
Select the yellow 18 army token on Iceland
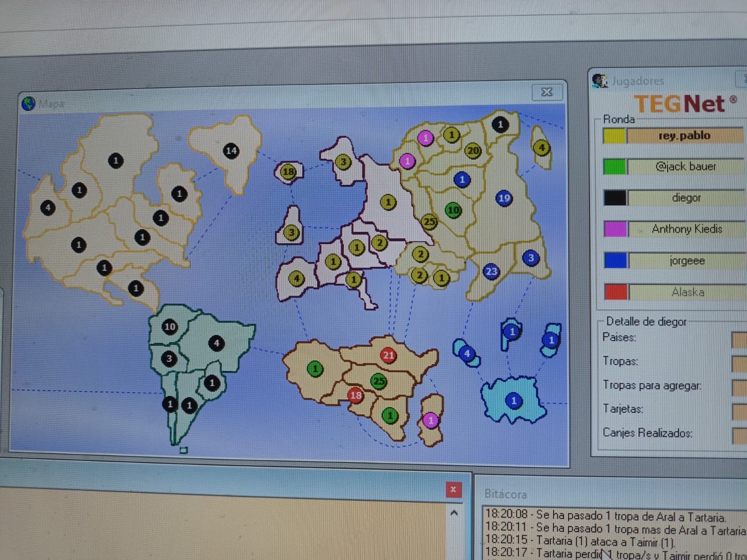coord(288,172)
